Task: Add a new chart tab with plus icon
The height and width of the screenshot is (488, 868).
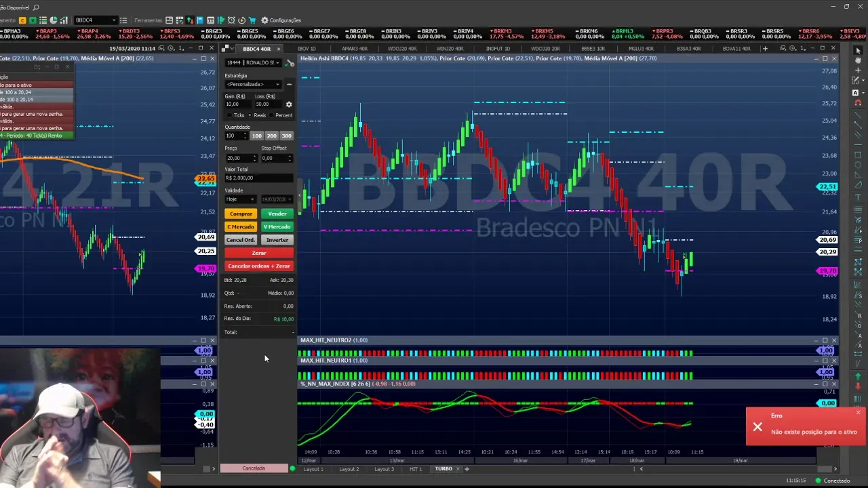Action: tap(765, 49)
